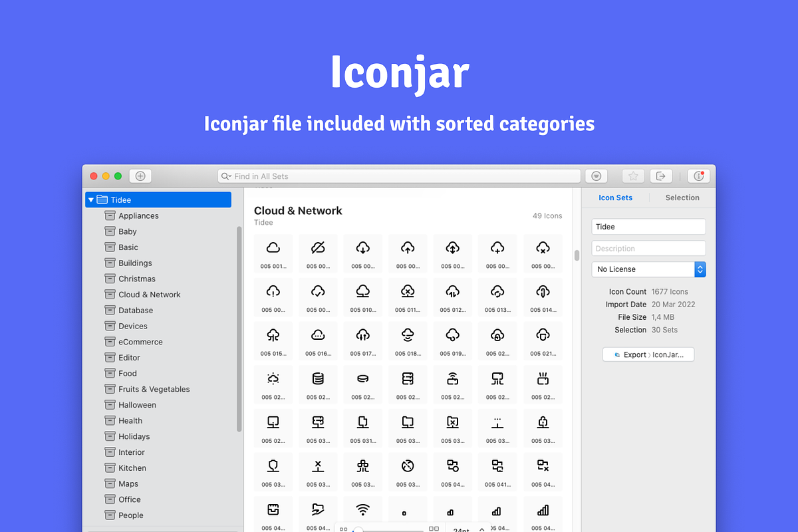Viewport: 798px width, 532px height.
Task: Open the filter options button in toolbar
Action: tap(597, 176)
